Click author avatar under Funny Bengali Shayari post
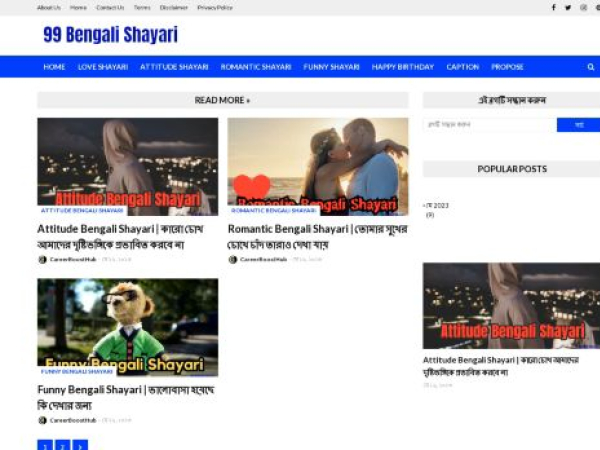Viewport: 600px width, 450px height. pos(42,420)
